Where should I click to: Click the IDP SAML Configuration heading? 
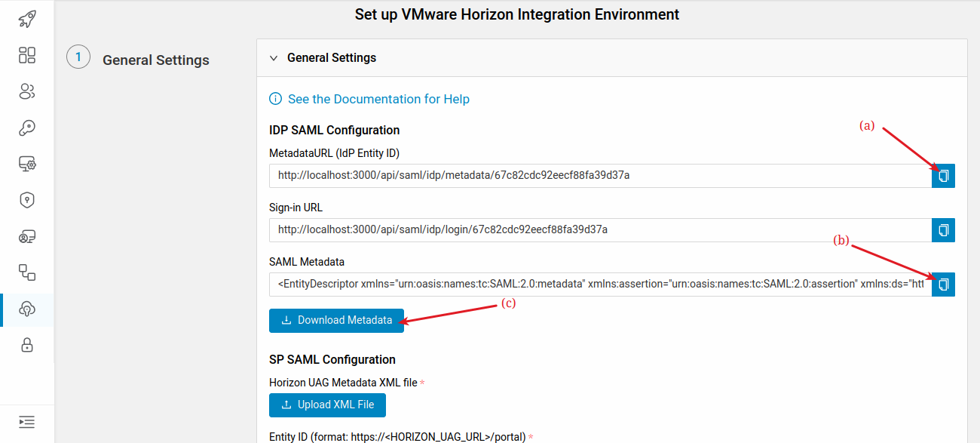334,131
